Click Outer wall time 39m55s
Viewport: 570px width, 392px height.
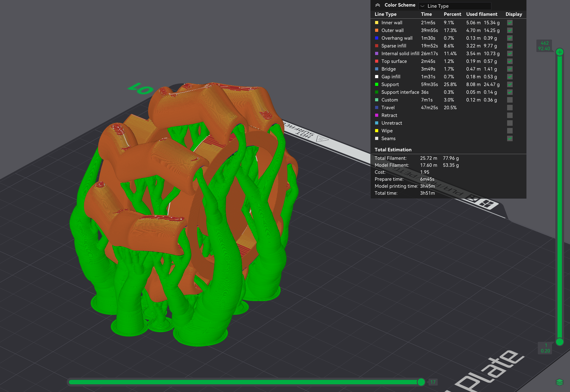(x=429, y=31)
